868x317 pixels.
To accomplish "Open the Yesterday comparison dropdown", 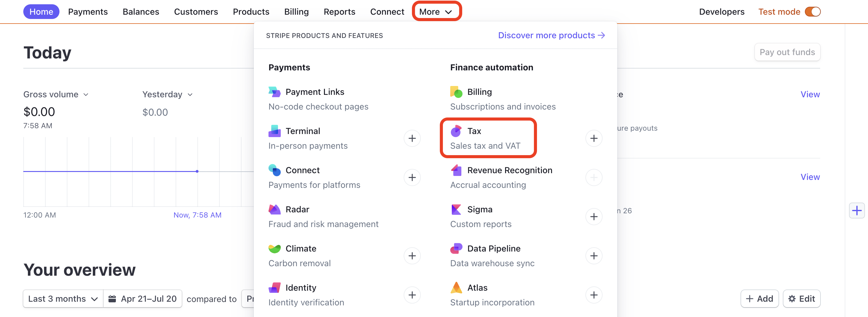I will tap(167, 95).
